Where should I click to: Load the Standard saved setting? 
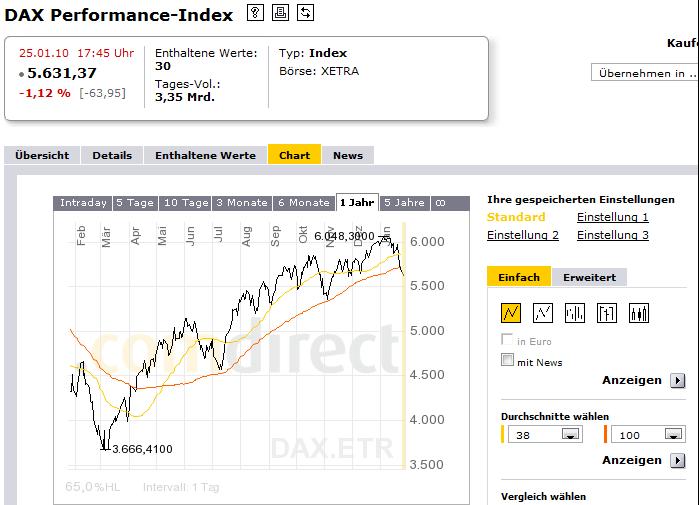[x=516, y=217]
